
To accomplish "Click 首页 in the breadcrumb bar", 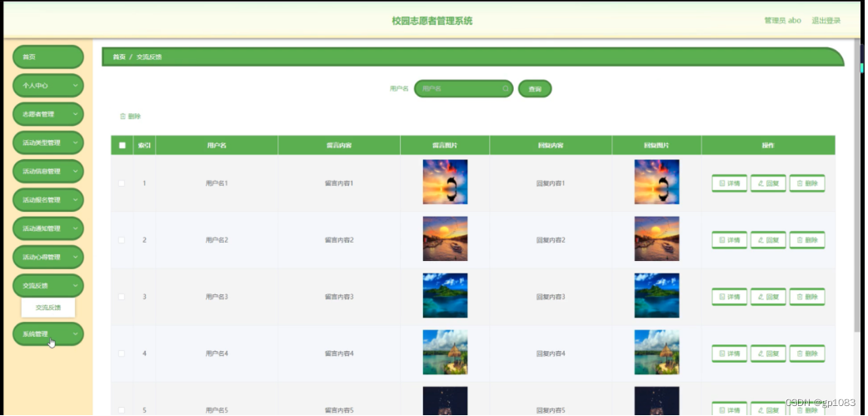I will click(119, 57).
